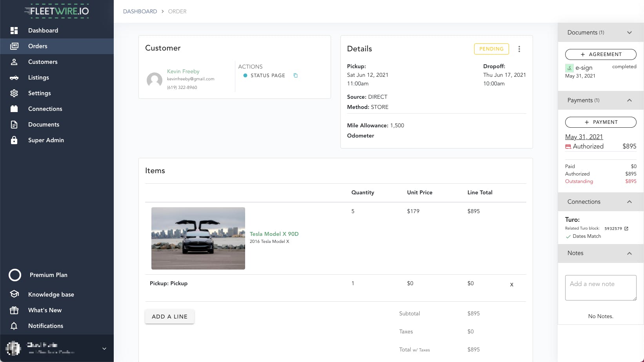Click the Customers person icon
This screenshot has height=362, width=644.
tap(14, 62)
